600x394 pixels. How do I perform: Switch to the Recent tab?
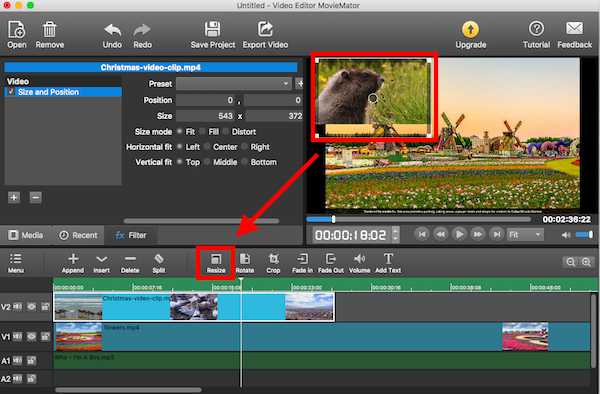(78, 235)
